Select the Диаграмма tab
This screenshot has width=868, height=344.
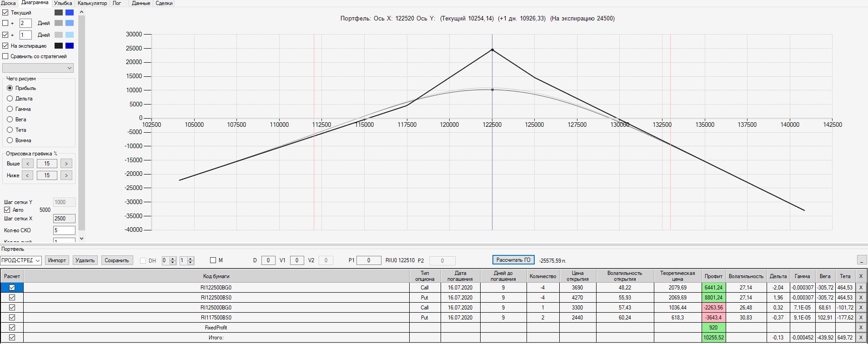35,3
